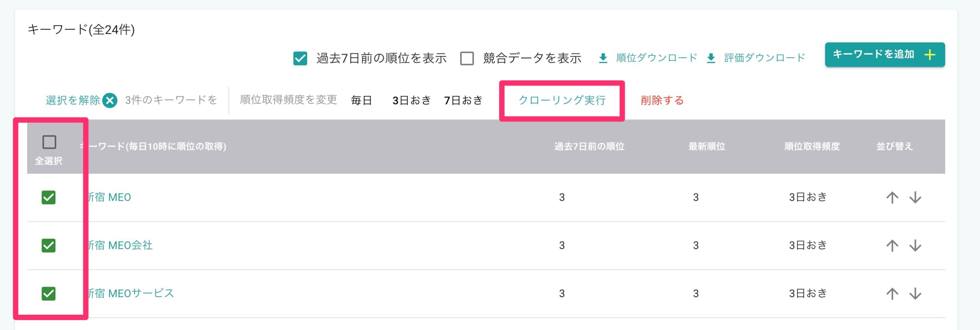Screen dimensions: 980x330
Task: Enable 競合データを表示 checkbox
Action: (x=467, y=59)
